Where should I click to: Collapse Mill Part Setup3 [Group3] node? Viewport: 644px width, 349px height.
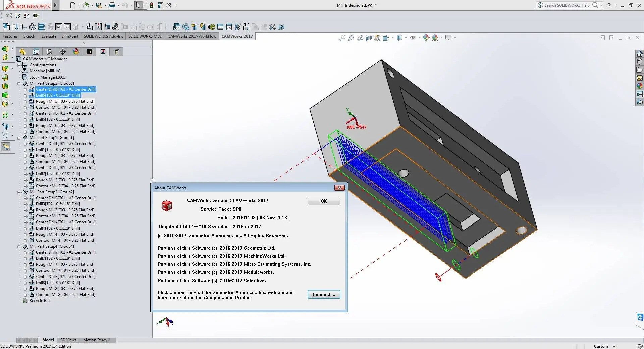point(19,83)
